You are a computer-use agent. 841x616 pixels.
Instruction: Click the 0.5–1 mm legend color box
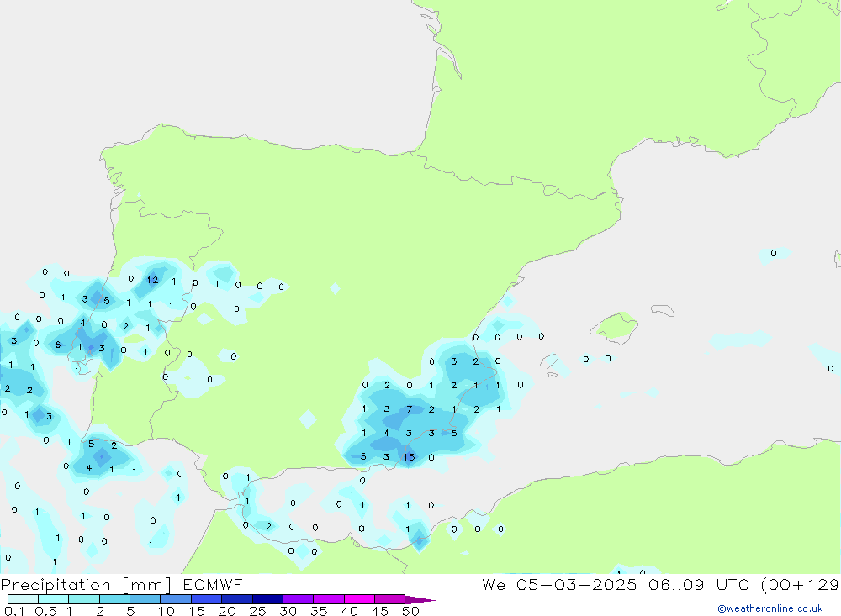coord(54,599)
